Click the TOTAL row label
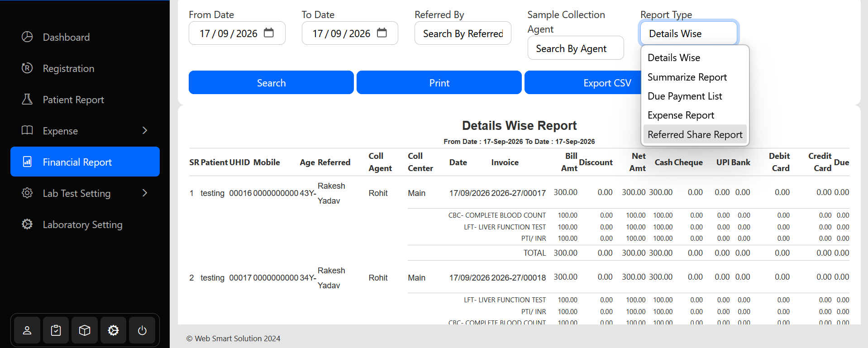Image resolution: width=868 pixels, height=348 pixels. point(534,253)
